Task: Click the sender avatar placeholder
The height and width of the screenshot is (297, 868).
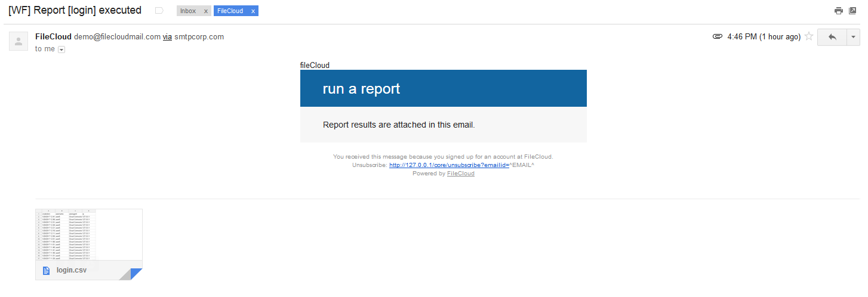Action: click(x=19, y=41)
